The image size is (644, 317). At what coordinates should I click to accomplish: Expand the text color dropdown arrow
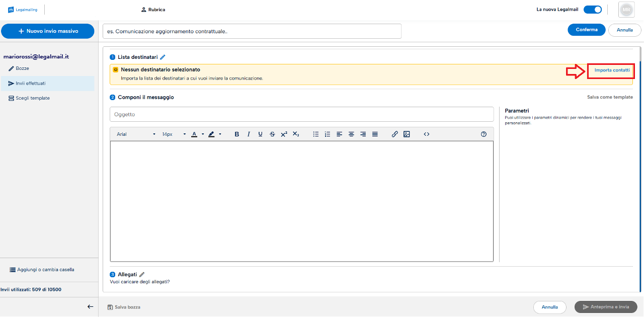[203, 134]
